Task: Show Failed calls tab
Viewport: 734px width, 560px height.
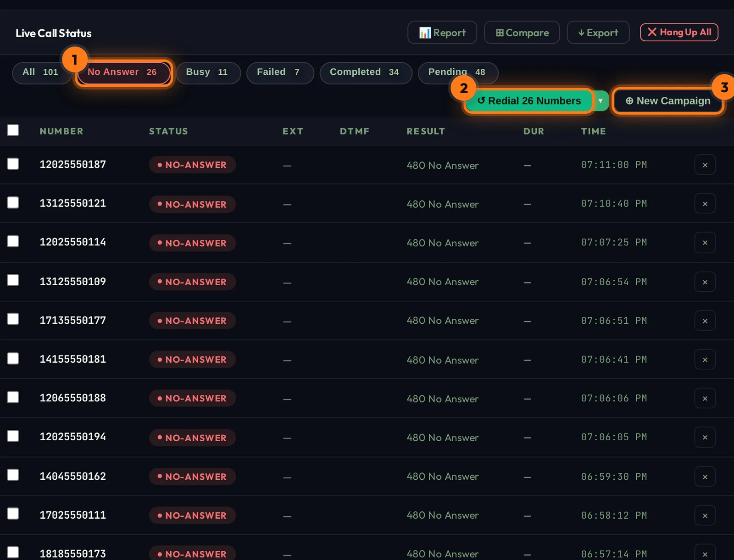Action: (x=280, y=72)
